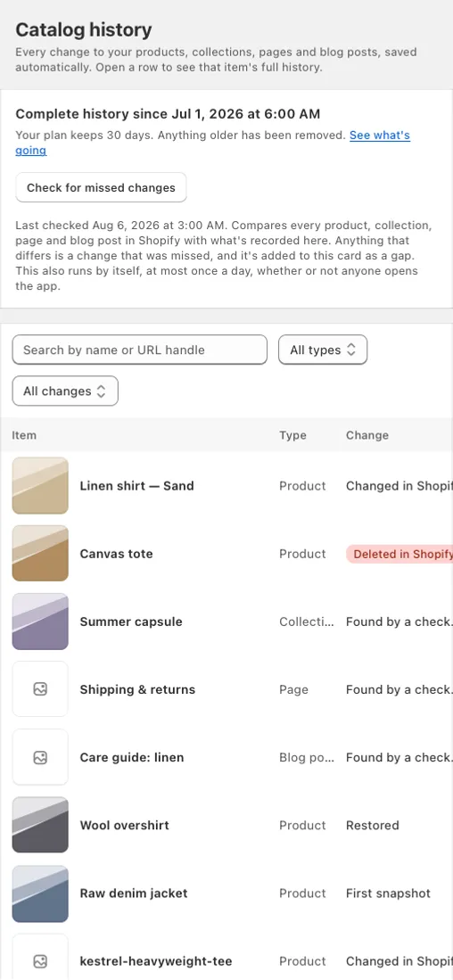This screenshot has height=980, width=453.
Task: Click the placeholder image icon for Care guide: linen
Action: [x=40, y=757]
